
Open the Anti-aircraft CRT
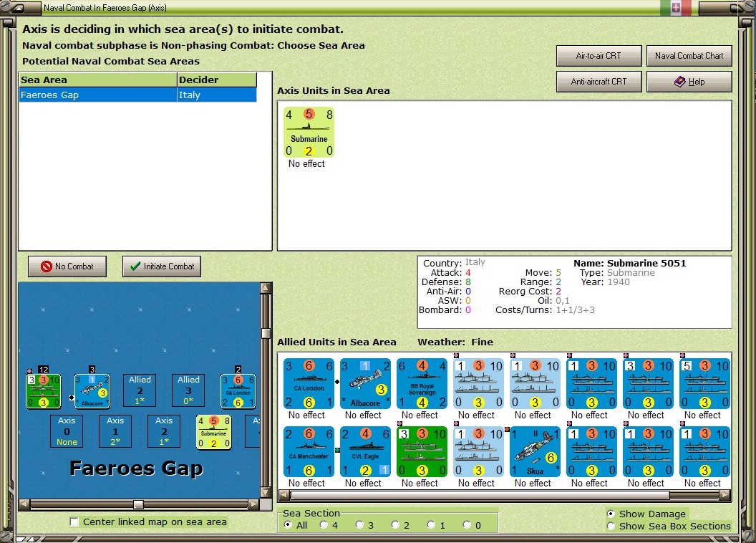pyautogui.click(x=598, y=82)
